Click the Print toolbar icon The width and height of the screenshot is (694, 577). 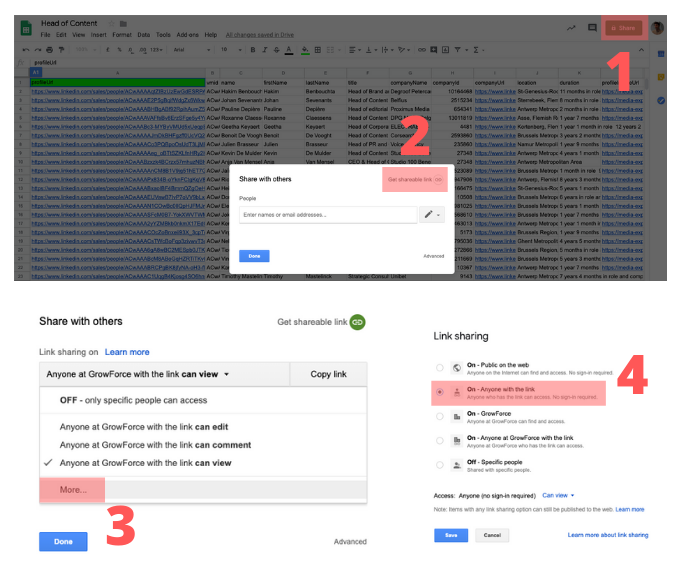(x=50, y=50)
